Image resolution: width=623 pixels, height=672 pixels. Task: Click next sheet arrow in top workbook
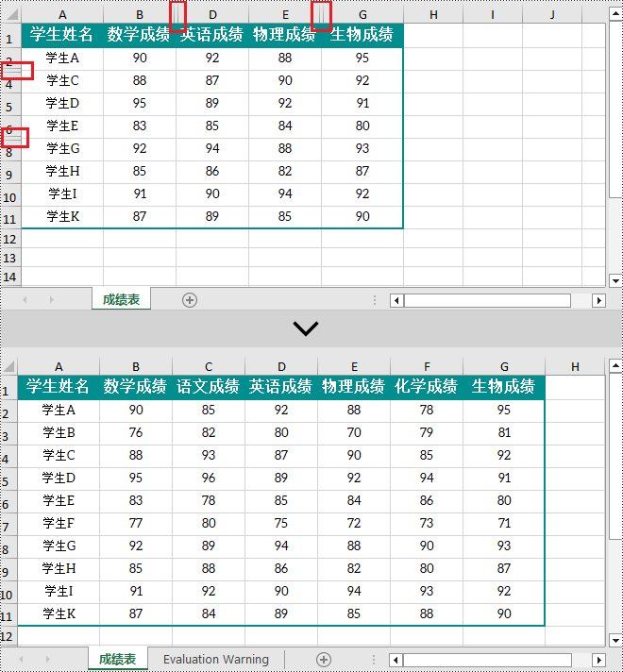click(52, 299)
